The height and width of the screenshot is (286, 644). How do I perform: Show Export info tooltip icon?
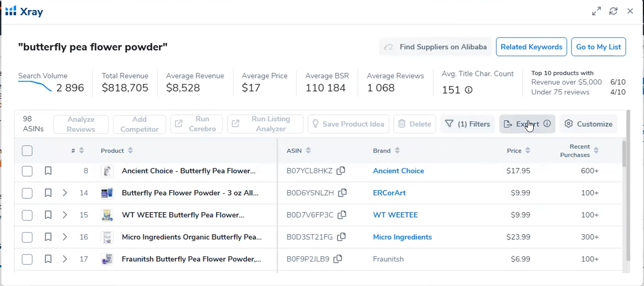pos(547,124)
